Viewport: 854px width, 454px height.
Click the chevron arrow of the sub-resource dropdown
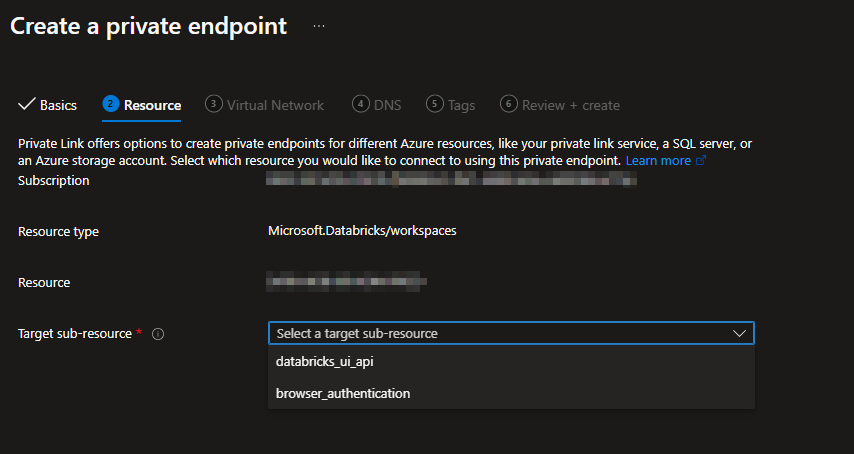[x=739, y=333]
